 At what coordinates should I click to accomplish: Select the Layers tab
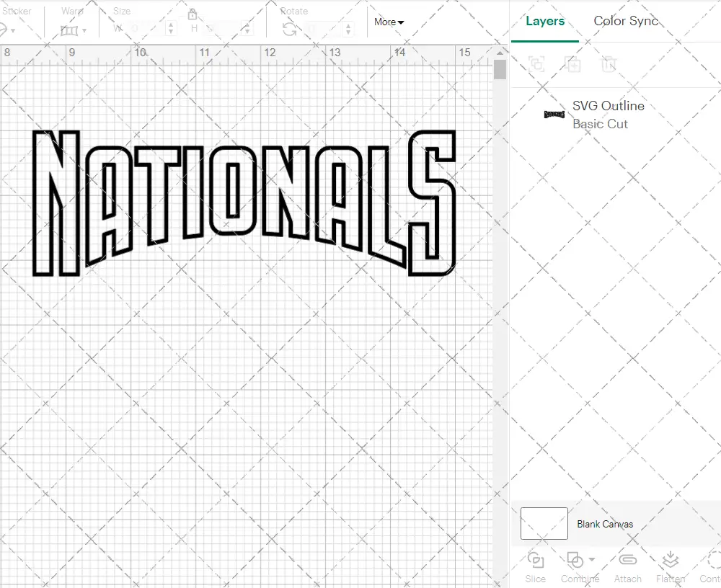click(544, 21)
